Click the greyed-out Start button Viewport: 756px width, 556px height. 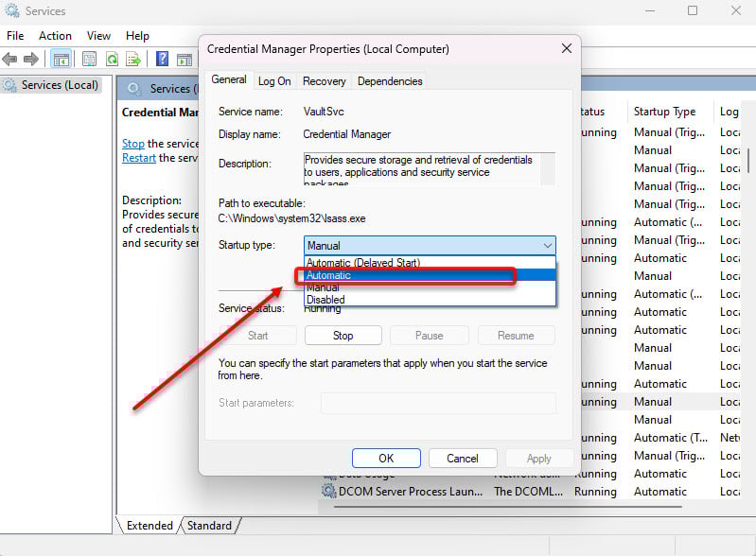pyautogui.click(x=258, y=336)
